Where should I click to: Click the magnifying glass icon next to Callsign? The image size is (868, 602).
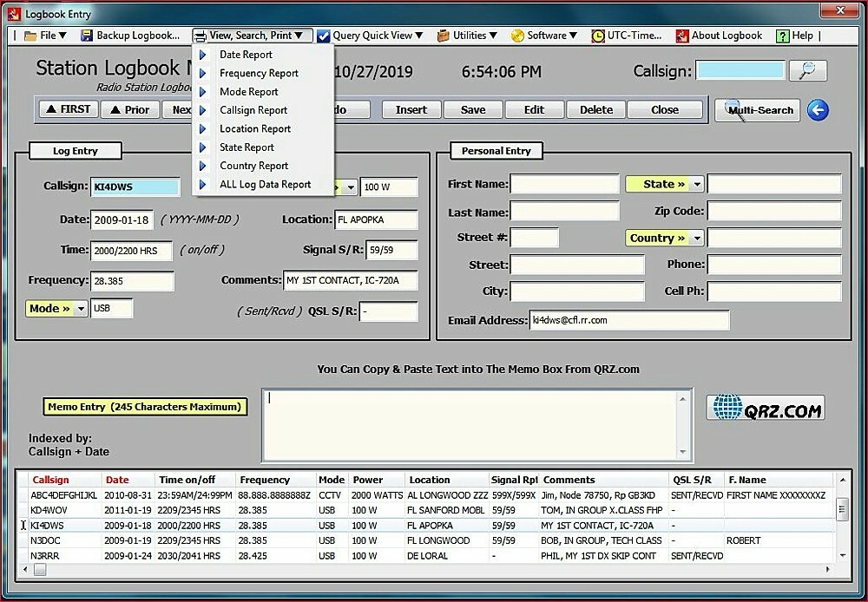[808, 71]
